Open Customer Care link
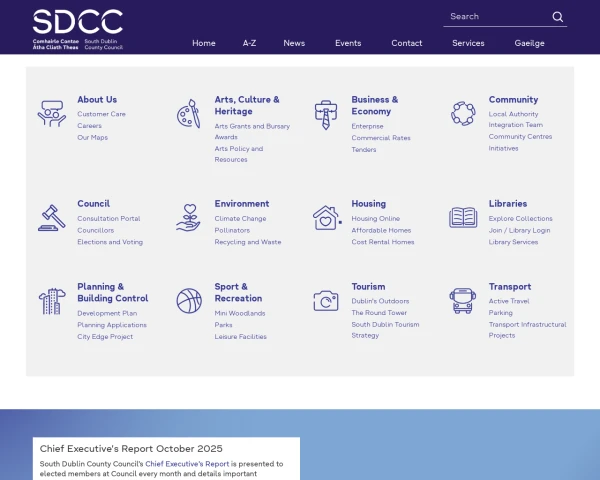Screen dimensions: 600x480 pos(101,114)
